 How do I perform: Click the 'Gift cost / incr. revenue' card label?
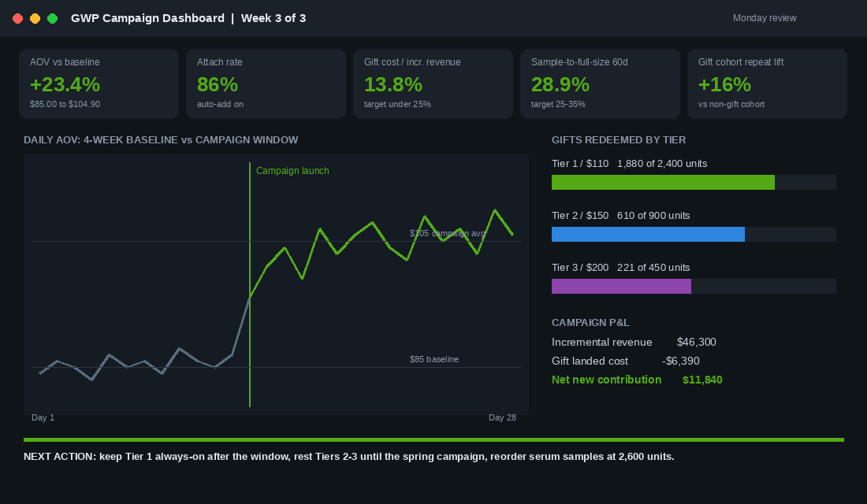(412, 62)
